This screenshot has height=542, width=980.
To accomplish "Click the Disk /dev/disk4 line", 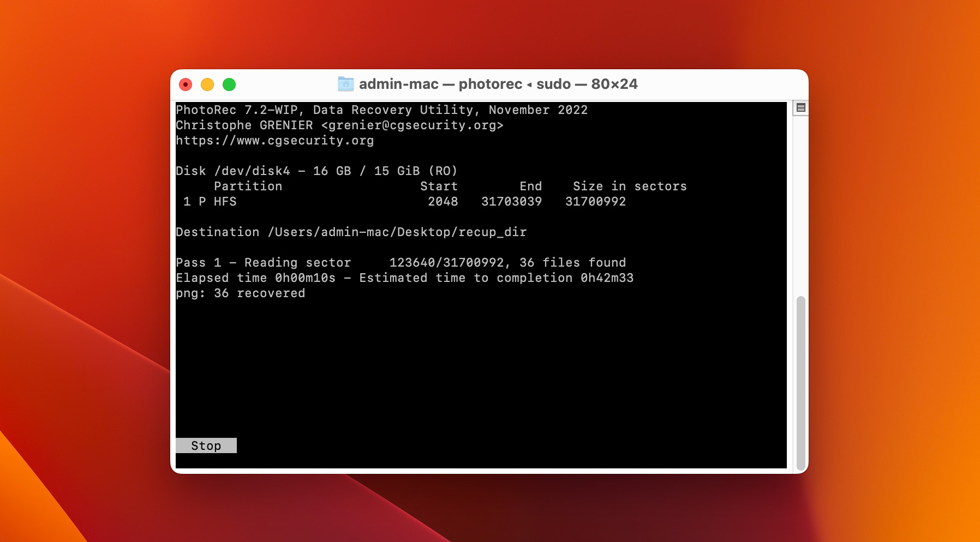I will click(x=316, y=171).
